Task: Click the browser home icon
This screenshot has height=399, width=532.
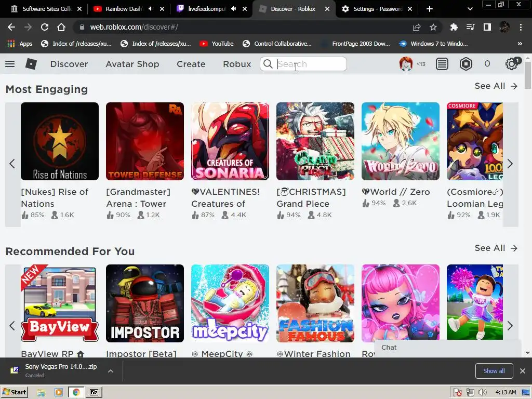Action: [61, 27]
